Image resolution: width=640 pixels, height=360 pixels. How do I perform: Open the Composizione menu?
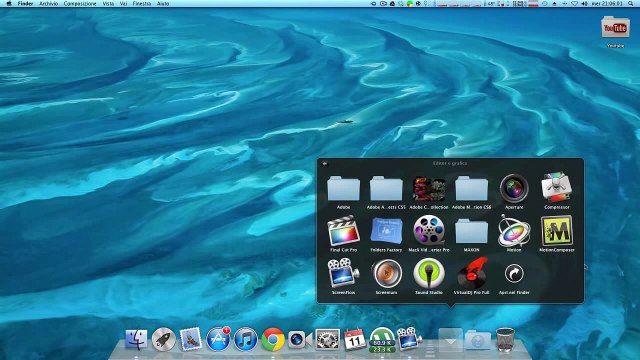pyautogui.click(x=80, y=3)
